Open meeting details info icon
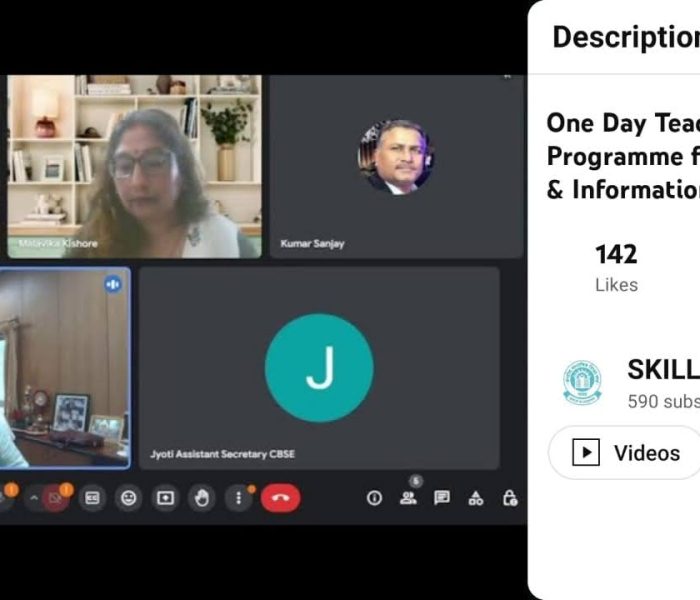700x600 pixels. coord(374,498)
